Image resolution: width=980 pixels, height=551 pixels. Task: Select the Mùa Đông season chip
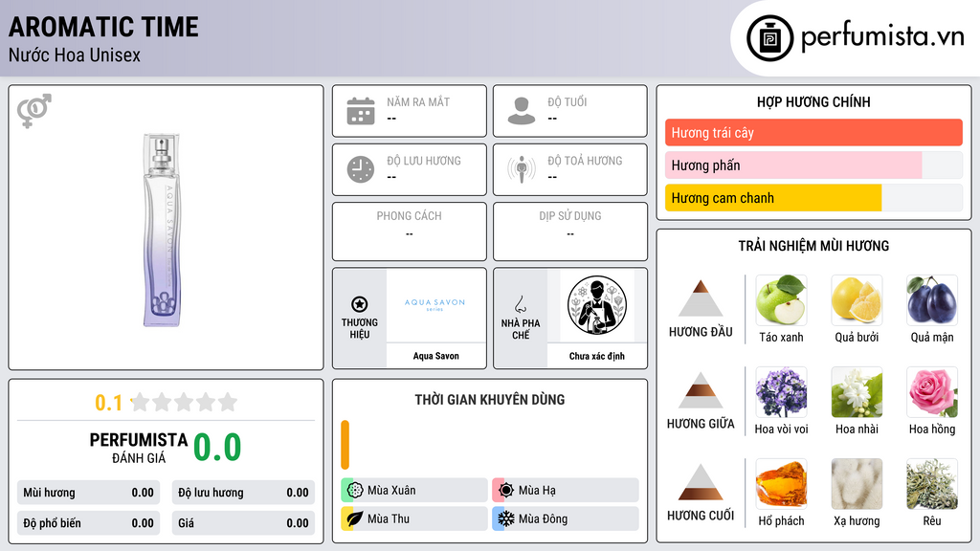566,518
